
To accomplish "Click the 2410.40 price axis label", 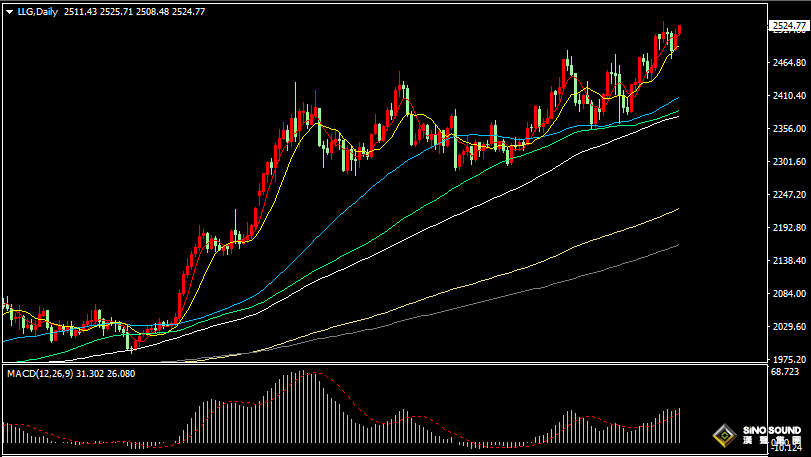I will tap(788, 96).
